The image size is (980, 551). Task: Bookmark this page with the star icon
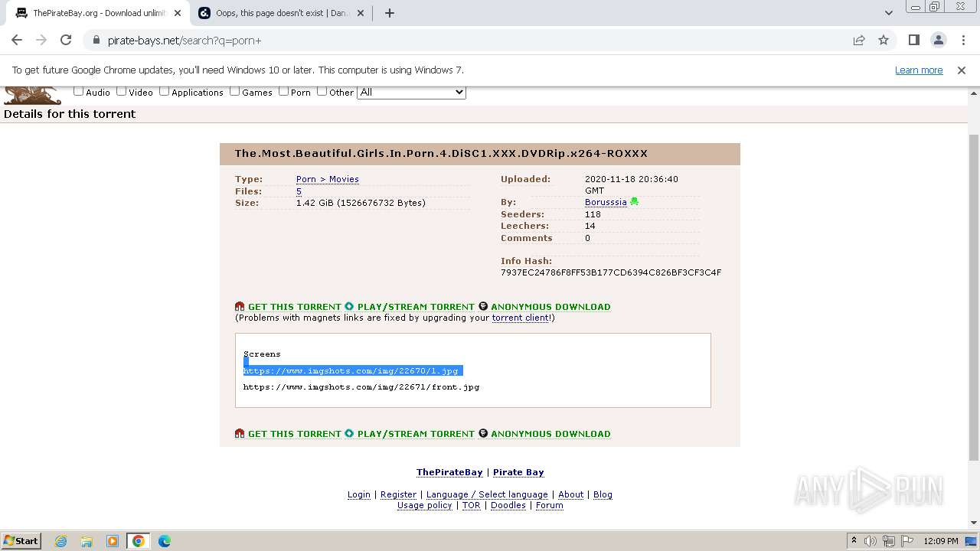[884, 41]
